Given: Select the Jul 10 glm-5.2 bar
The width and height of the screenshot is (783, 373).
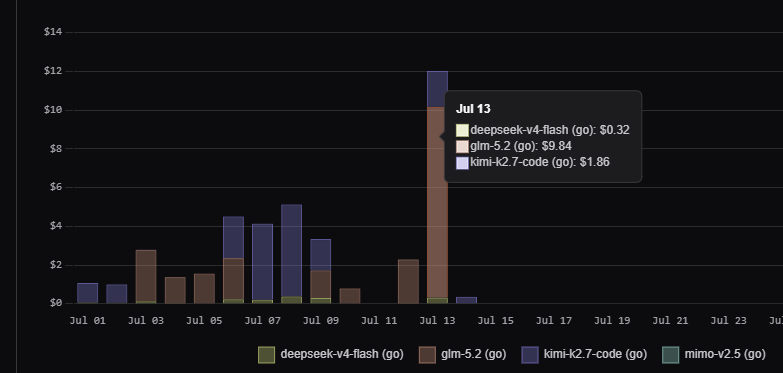Looking at the screenshot, I should [350, 296].
